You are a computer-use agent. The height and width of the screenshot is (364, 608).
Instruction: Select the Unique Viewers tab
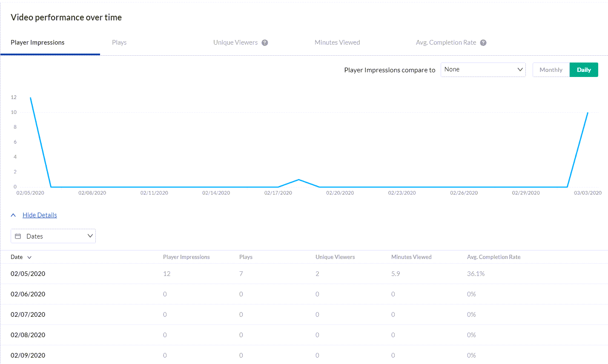point(235,43)
